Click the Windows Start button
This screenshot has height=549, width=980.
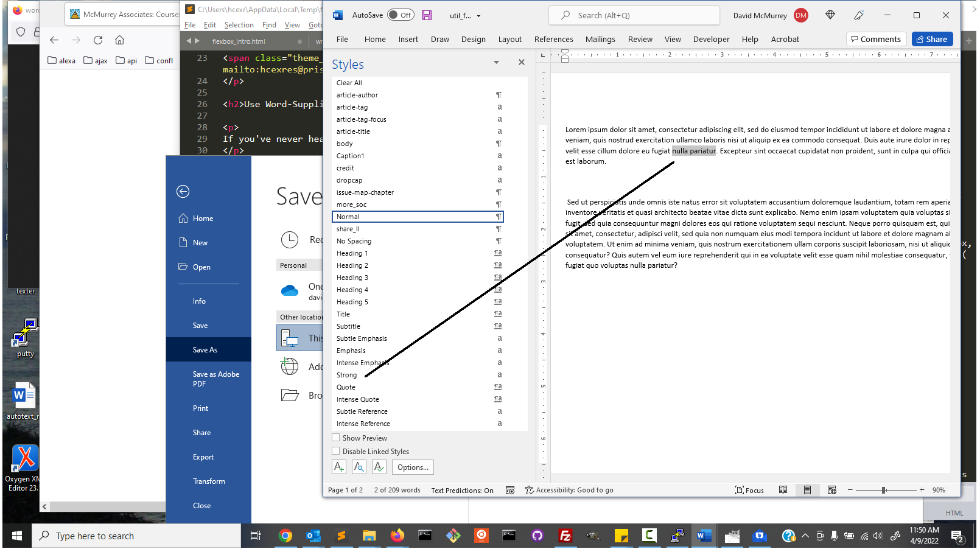coord(17,536)
